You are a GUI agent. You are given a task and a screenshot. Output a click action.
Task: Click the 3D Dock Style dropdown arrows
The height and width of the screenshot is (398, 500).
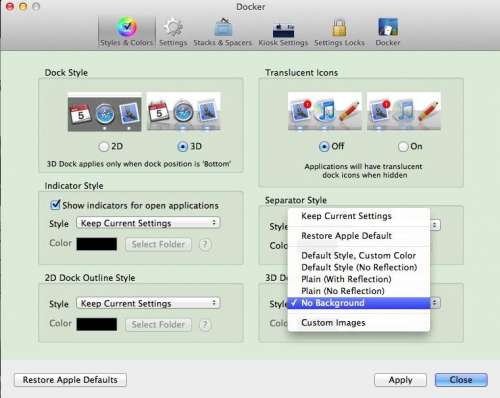435,303
